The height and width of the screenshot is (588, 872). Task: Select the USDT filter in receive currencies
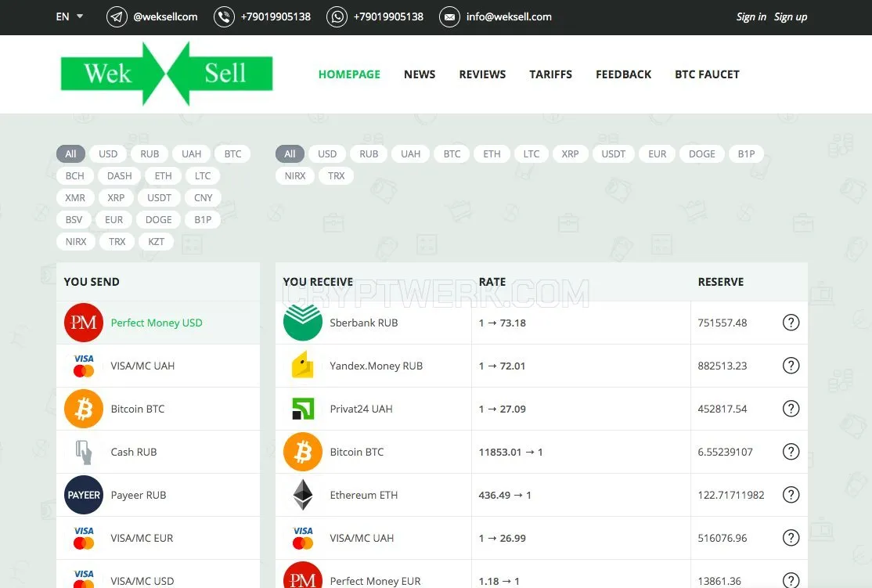[x=614, y=154]
